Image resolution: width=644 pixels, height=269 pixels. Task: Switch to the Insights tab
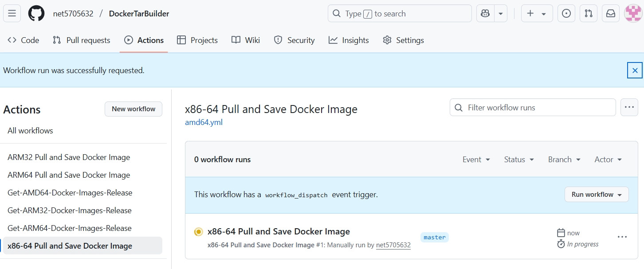(349, 40)
